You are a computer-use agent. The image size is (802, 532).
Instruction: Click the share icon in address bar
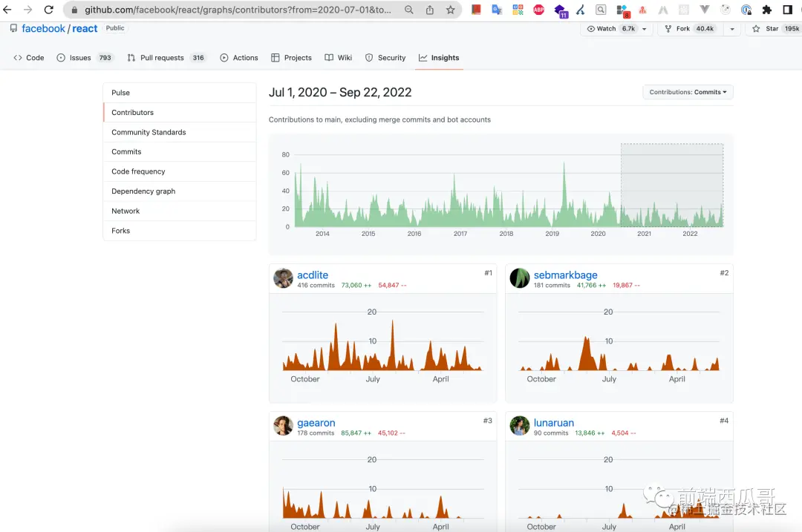430,10
